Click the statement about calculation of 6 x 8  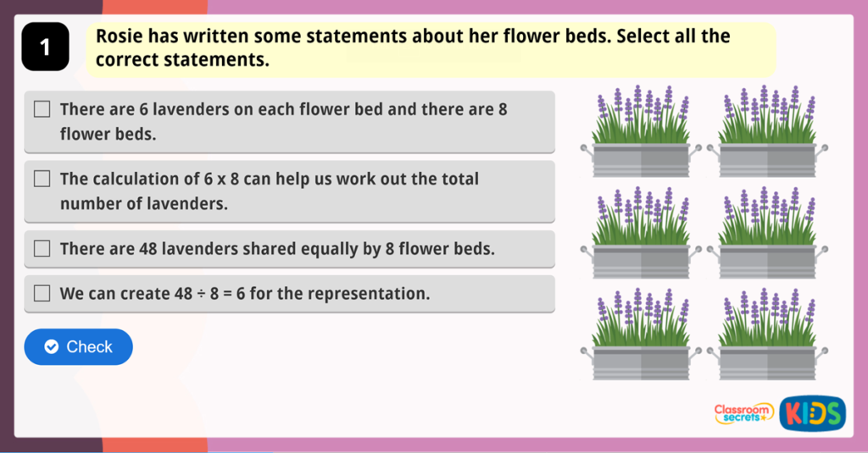pyautogui.click(x=269, y=191)
